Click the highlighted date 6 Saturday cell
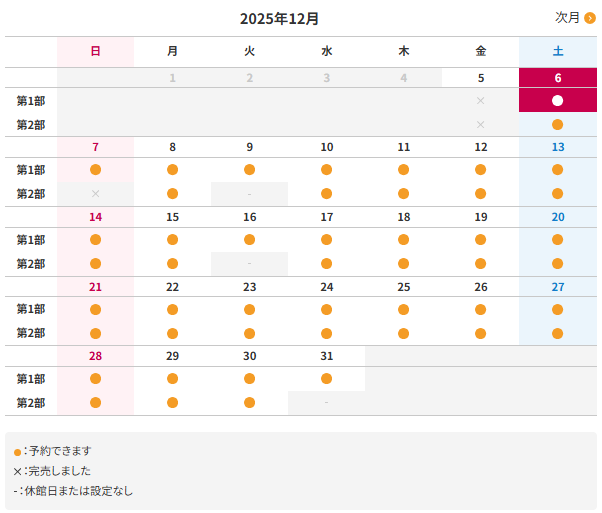The width and height of the screenshot is (602, 513). pos(557,78)
